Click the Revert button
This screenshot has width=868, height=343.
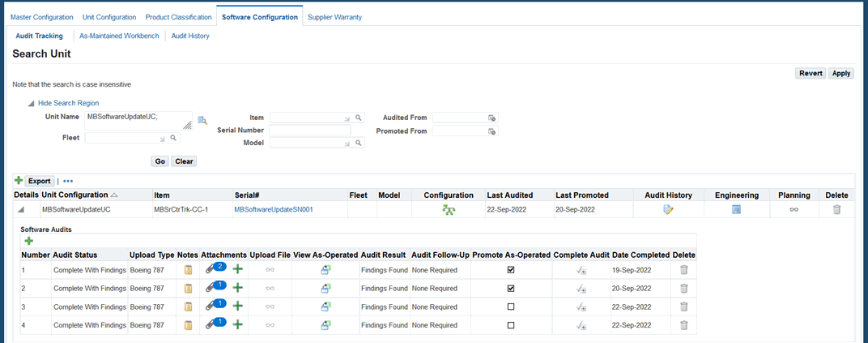(x=811, y=73)
